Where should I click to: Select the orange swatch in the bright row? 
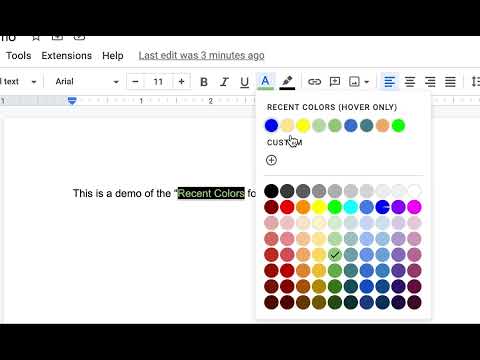tap(303, 207)
